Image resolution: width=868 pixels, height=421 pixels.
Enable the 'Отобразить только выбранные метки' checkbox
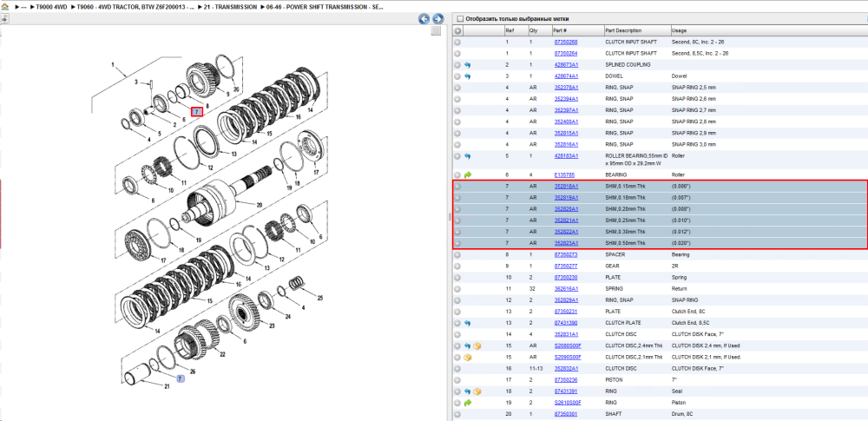click(459, 19)
